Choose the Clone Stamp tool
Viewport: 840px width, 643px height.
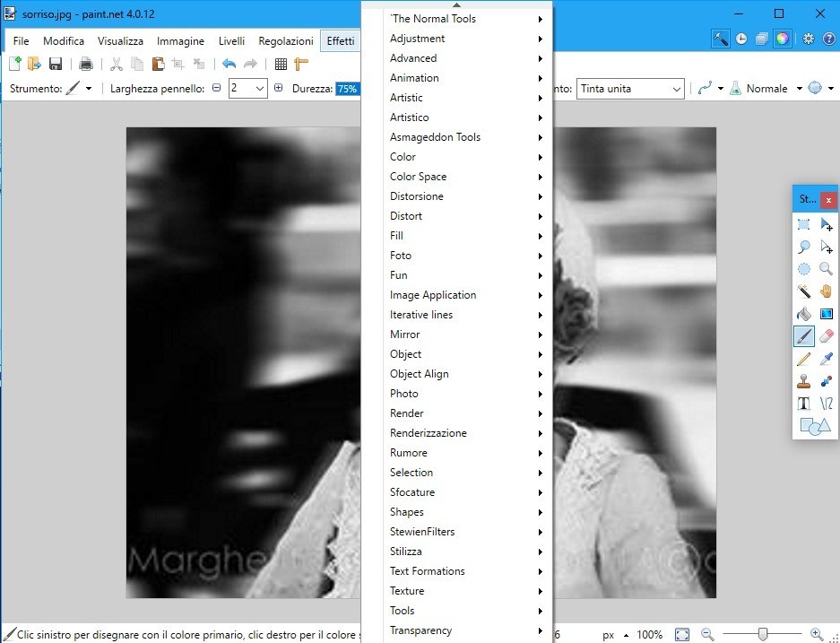point(804,381)
